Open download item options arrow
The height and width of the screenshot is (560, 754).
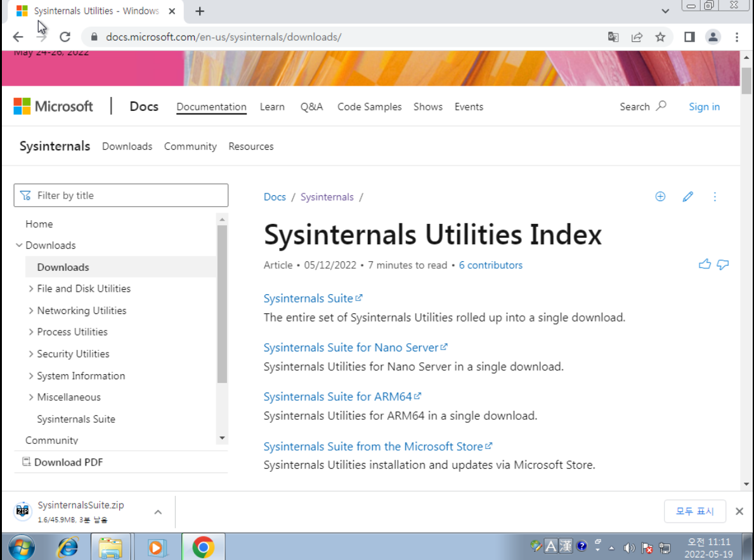coord(158,512)
